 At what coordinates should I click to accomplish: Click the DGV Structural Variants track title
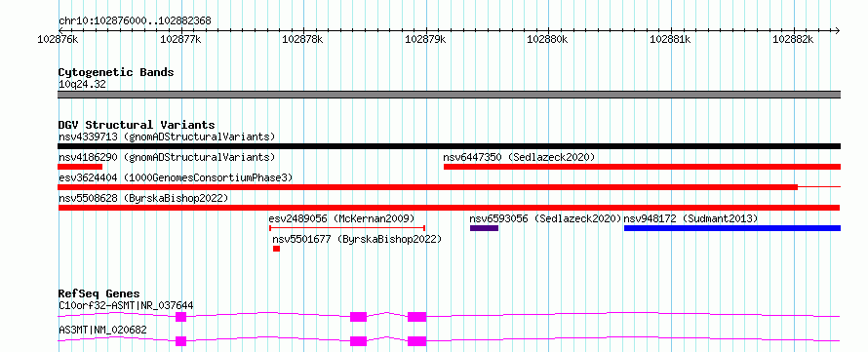pyautogui.click(x=137, y=125)
